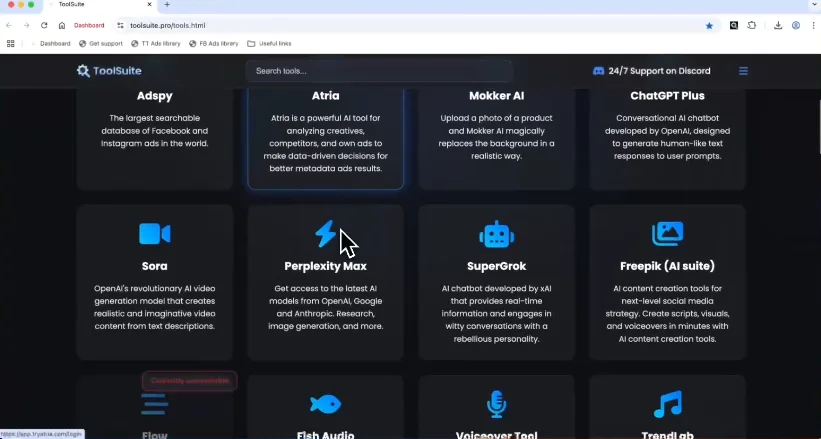Open the hamburger menu icon
Viewport: 821px width, 439px height.
(743, 71)
